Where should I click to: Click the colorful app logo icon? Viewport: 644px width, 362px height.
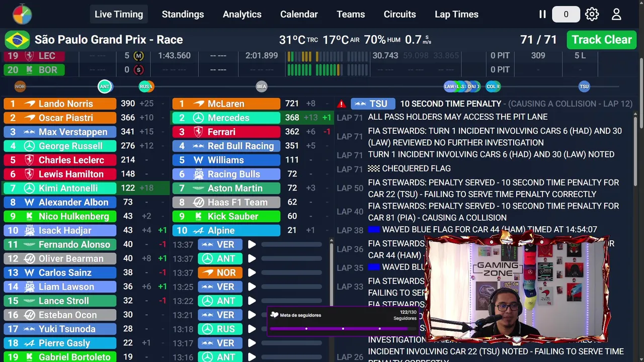(x=22, y=15)
